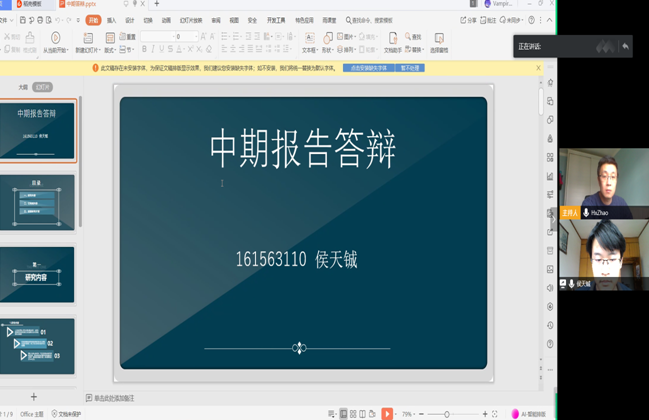649x420 pixels.
Task: Start slideshow from the status bar play button
Action: click(387, 414)
